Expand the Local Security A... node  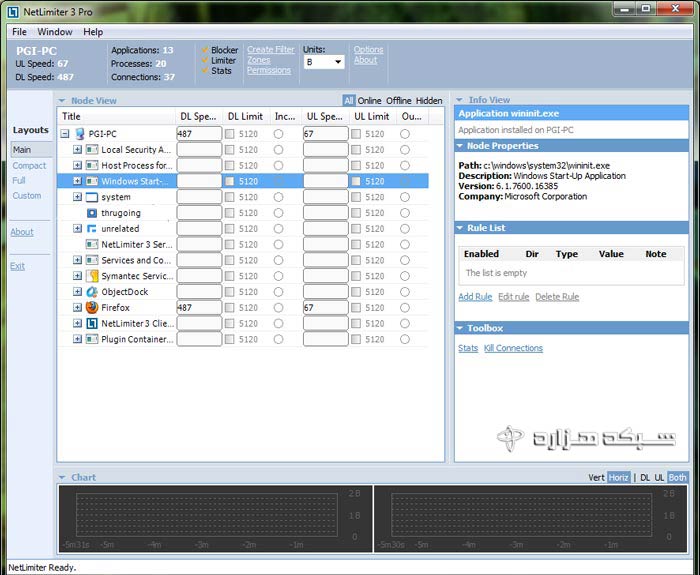point(77,150)
